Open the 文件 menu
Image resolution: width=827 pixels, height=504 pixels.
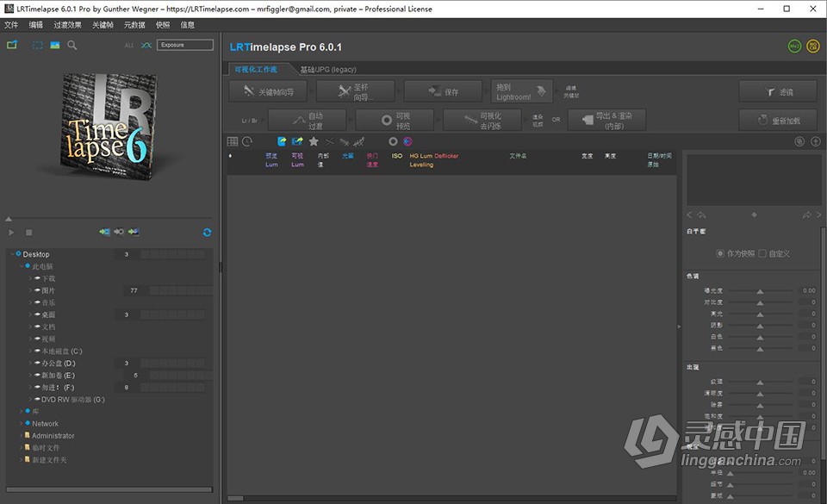11,25
